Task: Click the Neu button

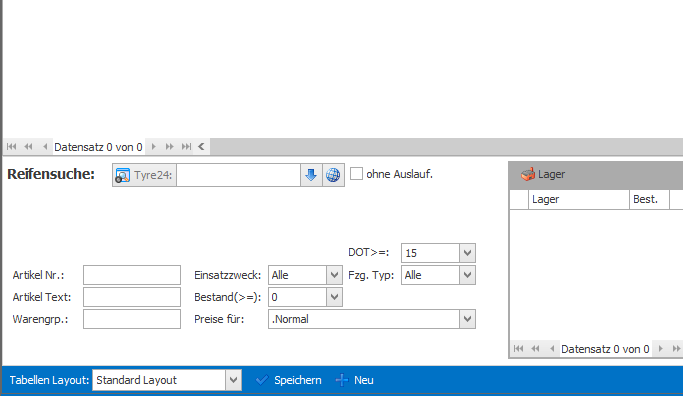Action: (x=355, y=380)
